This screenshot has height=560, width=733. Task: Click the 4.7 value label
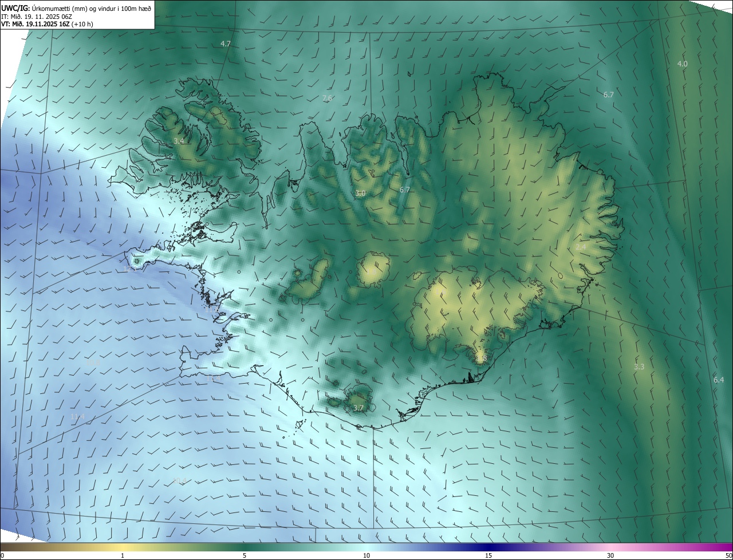pos(226,44)
